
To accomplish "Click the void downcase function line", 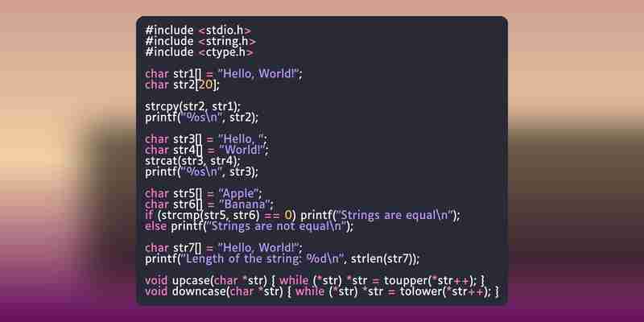I will tap(322, 291).
